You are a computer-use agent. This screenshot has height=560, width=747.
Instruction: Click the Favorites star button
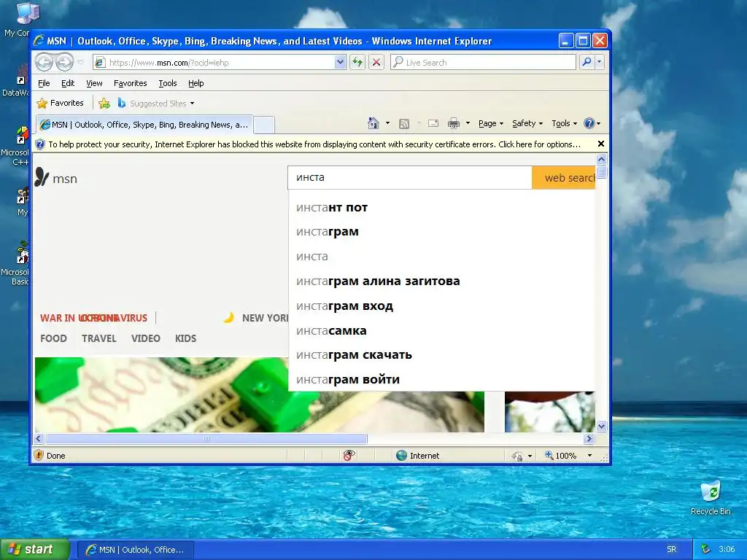[x=60, y=103]
